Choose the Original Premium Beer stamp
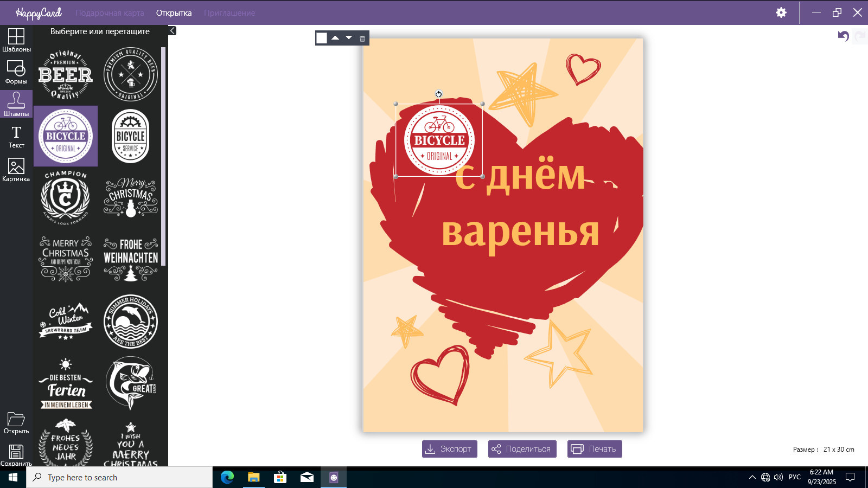 (x=66, y=75)
